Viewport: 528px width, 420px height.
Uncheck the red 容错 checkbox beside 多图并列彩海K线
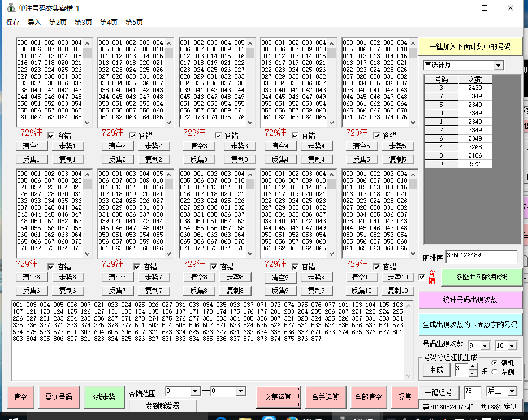[x=422, y=277]
